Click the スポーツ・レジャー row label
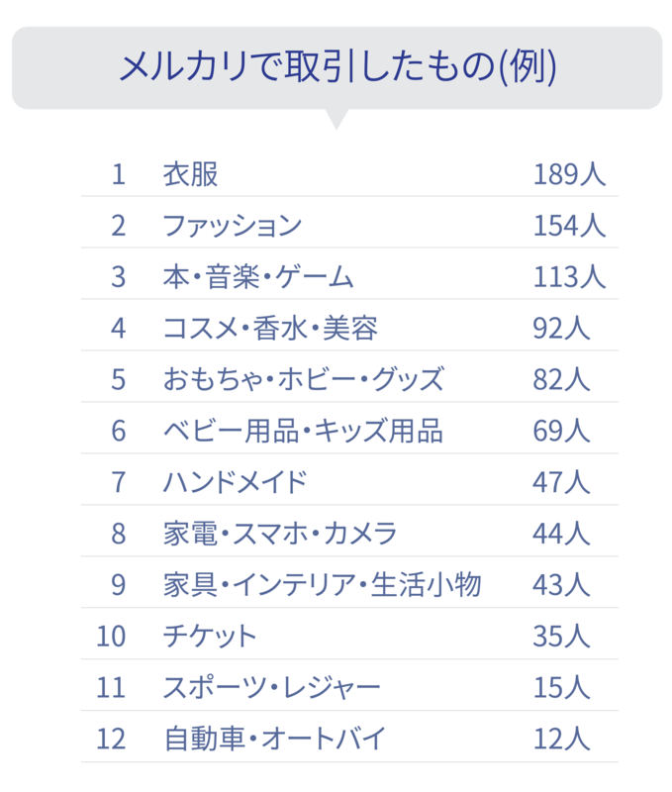672x792 pixels. (271, 687)
